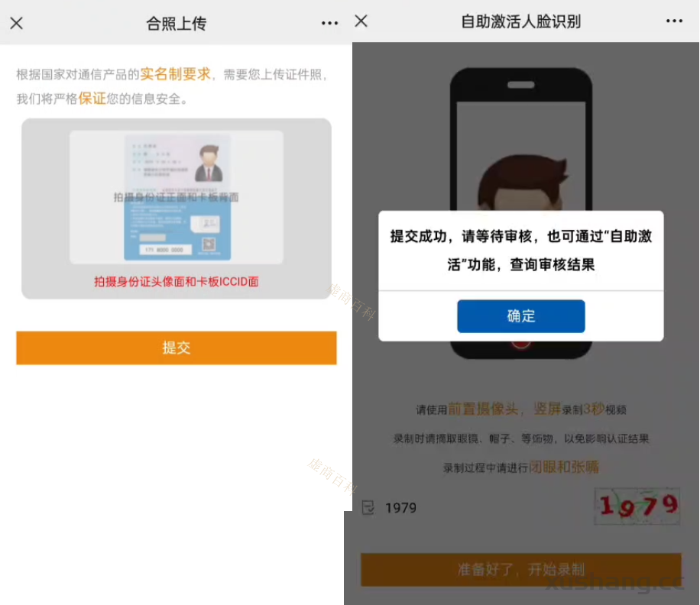This screenshot has width=700, height=605.
Task: Confirm the dialog with the blue 确定 button
Action: click(x=521, y=316)
